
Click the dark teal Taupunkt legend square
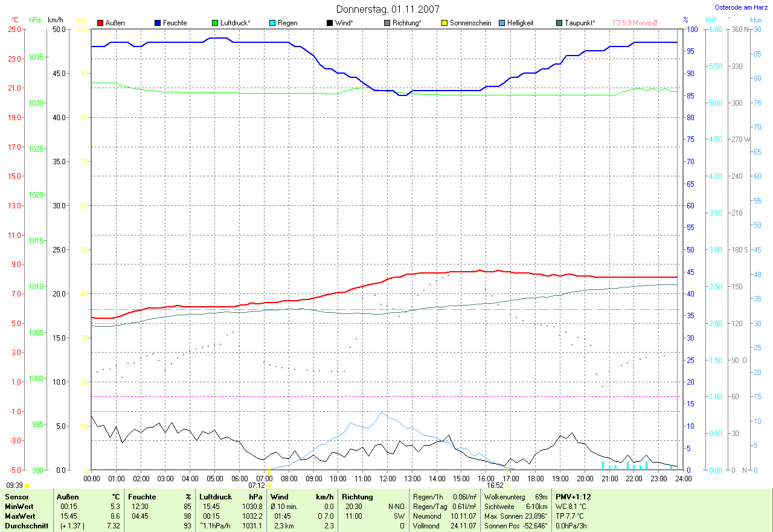click(559, 23)
